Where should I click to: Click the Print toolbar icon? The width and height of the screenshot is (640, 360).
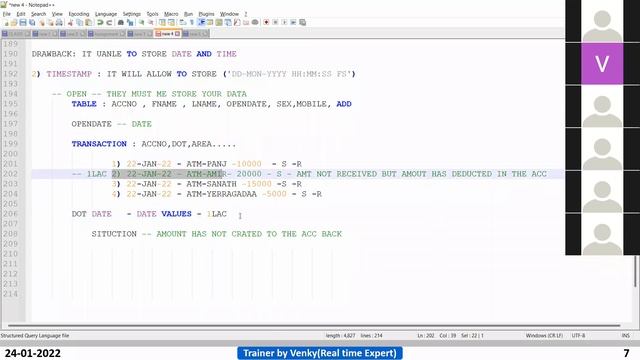pyautogui.click(x=59, y=22)
